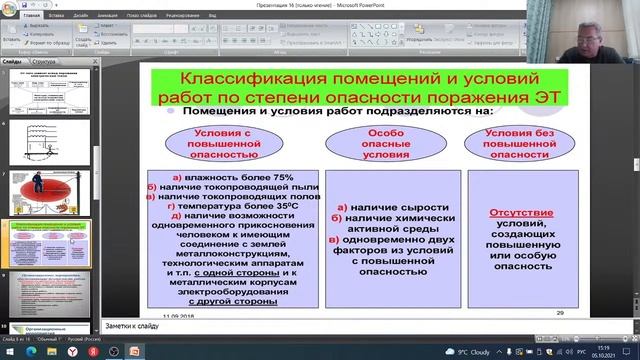Viewport: 640px width, 360px height.
Task: Select the flowchart diagram slide thumbnail
Action: [49, 92]
